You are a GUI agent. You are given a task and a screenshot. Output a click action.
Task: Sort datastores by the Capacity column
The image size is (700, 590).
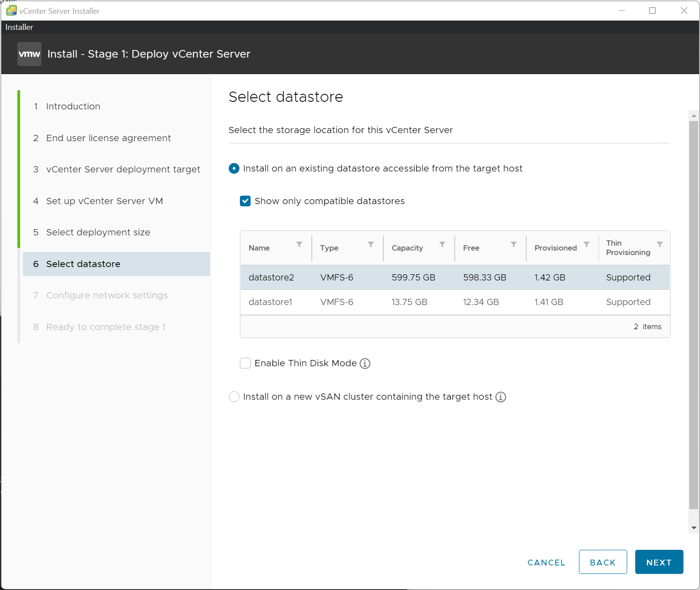407,248
